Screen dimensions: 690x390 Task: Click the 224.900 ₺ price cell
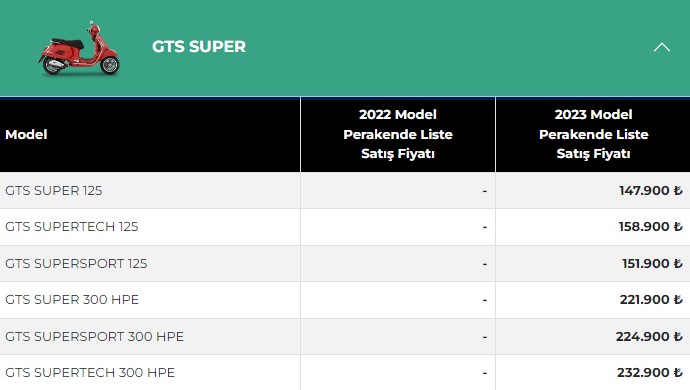593,337
